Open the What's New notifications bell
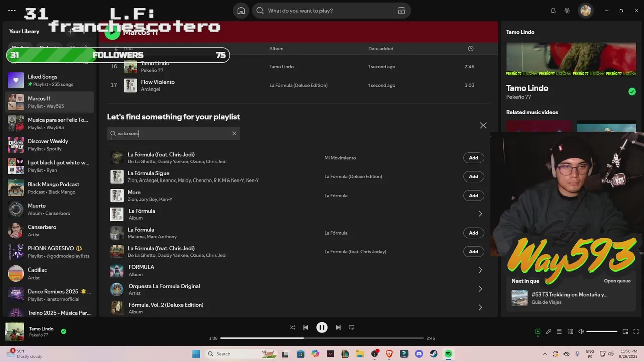Image resolution: width=644 pixels, height=362 pixels. tap(553, 11)
